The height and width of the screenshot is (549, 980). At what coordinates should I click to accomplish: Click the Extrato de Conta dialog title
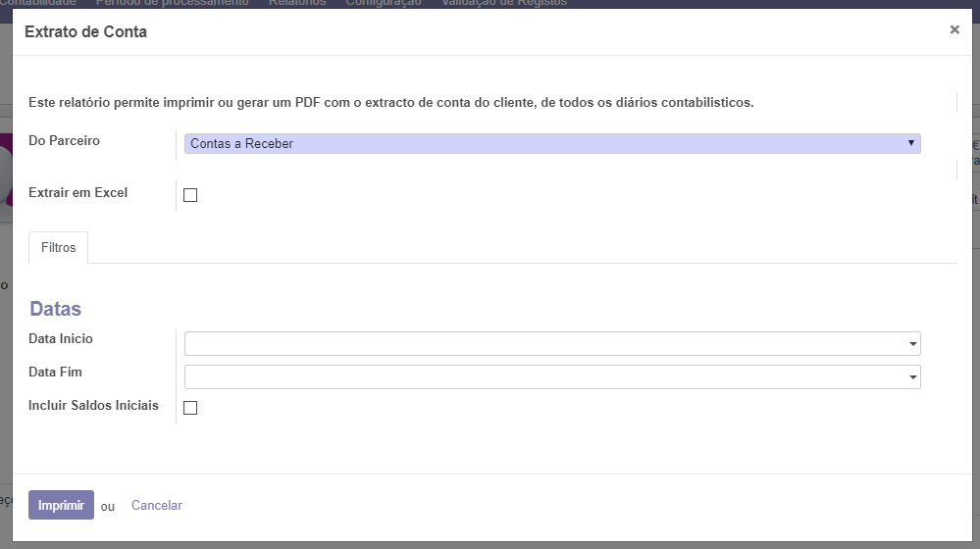[x=85, y=32]
